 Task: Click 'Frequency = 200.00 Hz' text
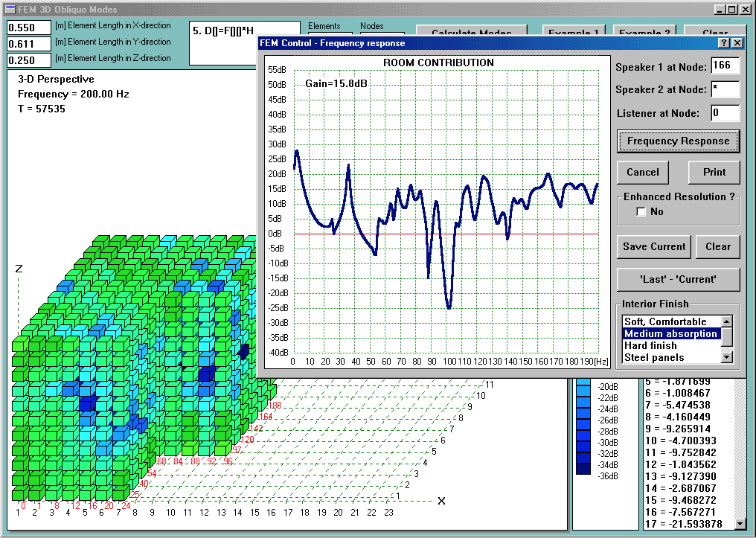[73, 94]
